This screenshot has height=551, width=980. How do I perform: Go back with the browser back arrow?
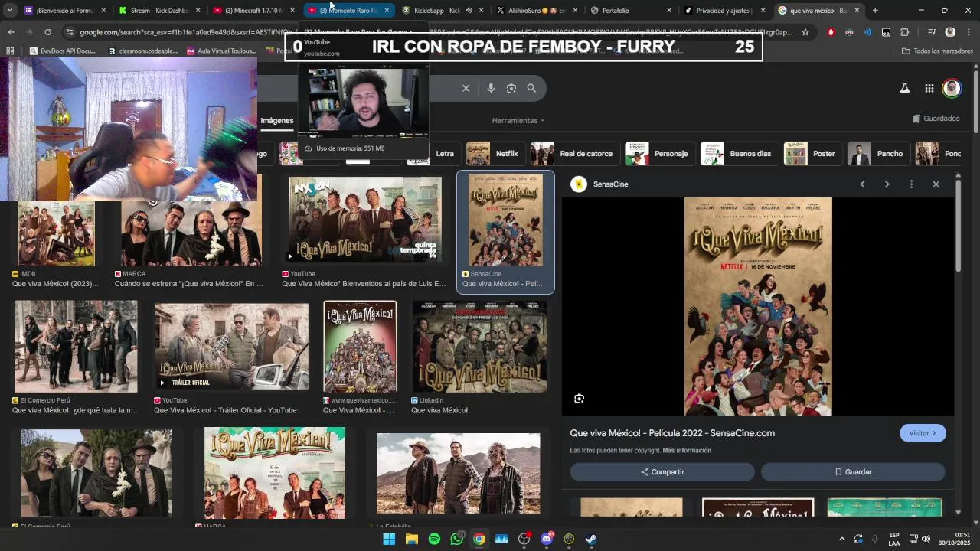pyautogui.click(x=11, y=32)
